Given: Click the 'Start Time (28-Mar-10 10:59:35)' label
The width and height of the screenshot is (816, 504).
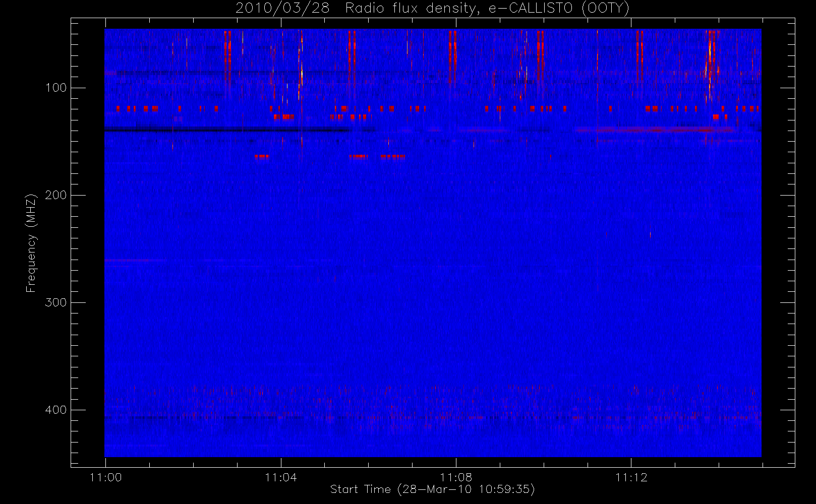Looking at the screenshot, I should point(432,489).
